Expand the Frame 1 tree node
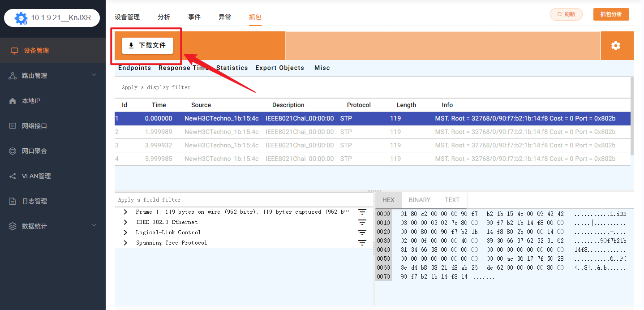This screenshot has height=310, width=644. tap(125, 212)
